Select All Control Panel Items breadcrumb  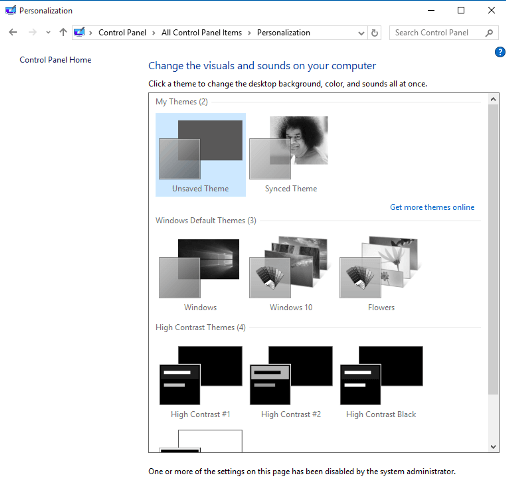click(202, 33)
